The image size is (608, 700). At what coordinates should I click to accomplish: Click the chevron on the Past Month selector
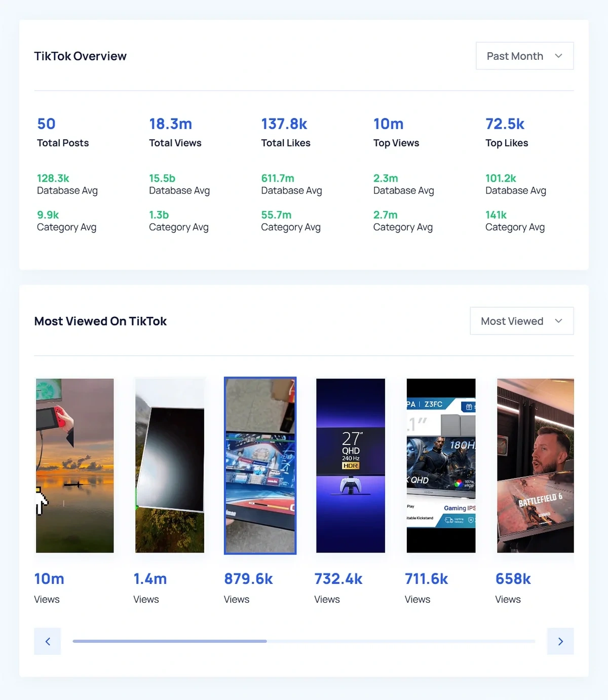pos(558,56)
